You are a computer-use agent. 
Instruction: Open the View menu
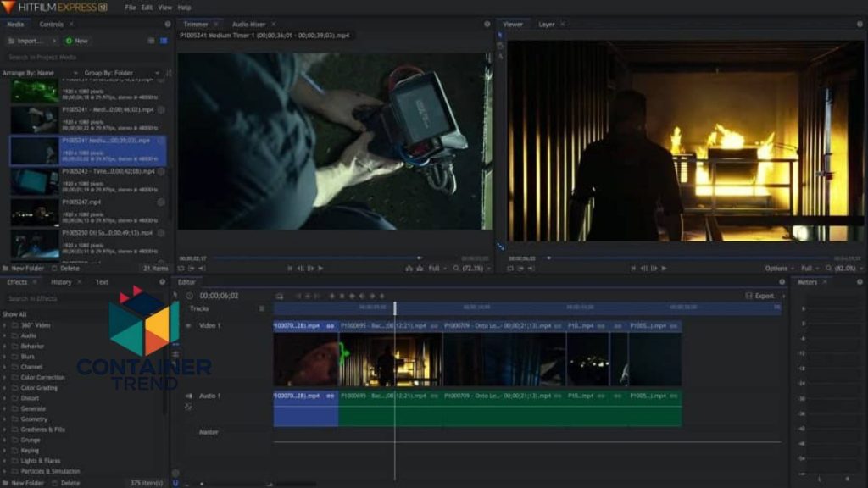click(x=165, y=8)
